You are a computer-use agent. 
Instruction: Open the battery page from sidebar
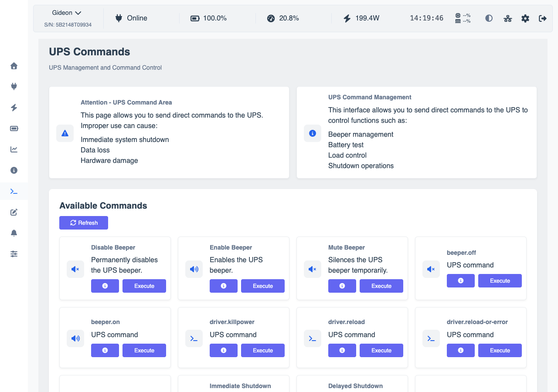[x=14, y=128]
